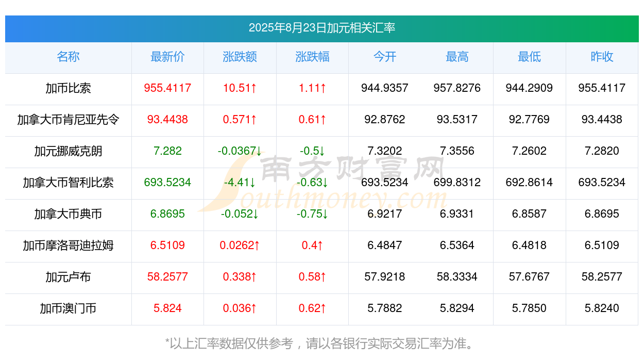Image resolution: width=644 pixels, height=360 pixels.
Task: Select the change amount 0.036↑
Action: coord(240,308)
